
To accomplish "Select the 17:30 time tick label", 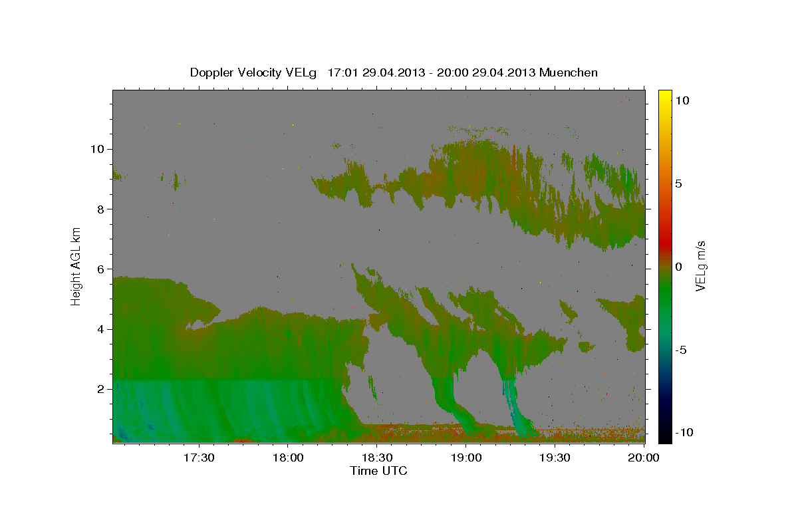I will 198,458.
